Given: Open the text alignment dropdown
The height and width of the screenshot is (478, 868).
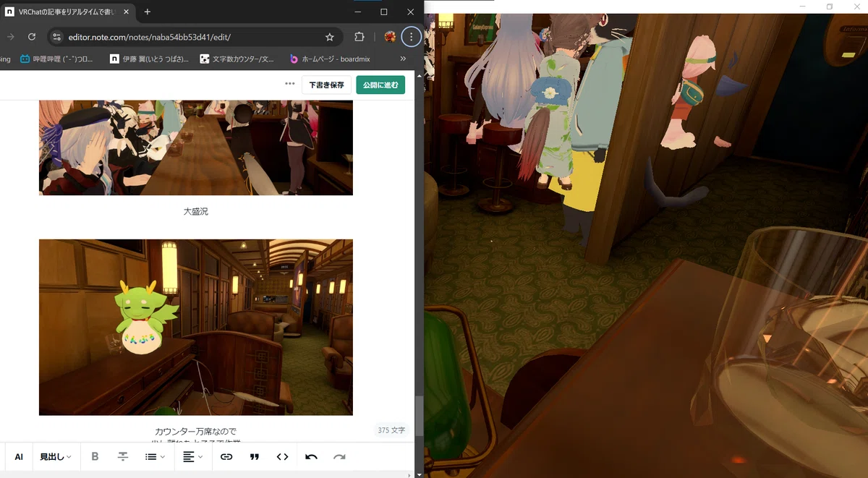Looking at the screenshot, I should [x=194, y=457].
